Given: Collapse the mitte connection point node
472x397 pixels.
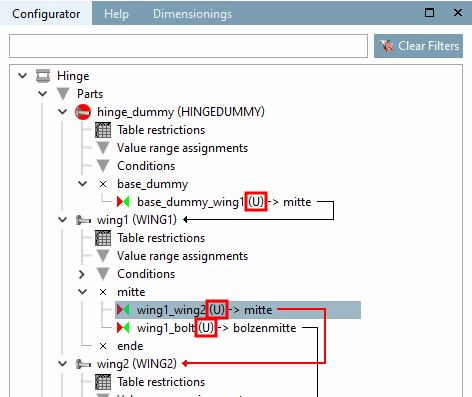Looking at the screenshot, I should pos(82,292).
